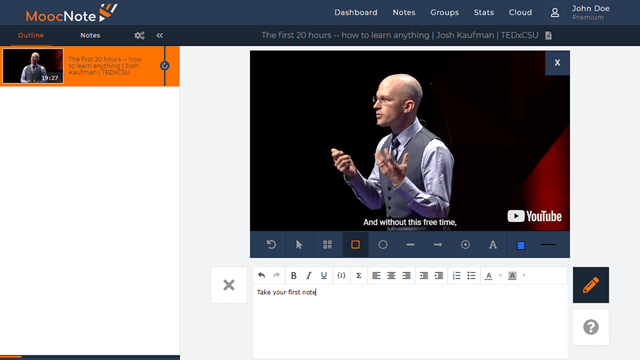Pick the blue annotation color swatch

pos(521,245)
